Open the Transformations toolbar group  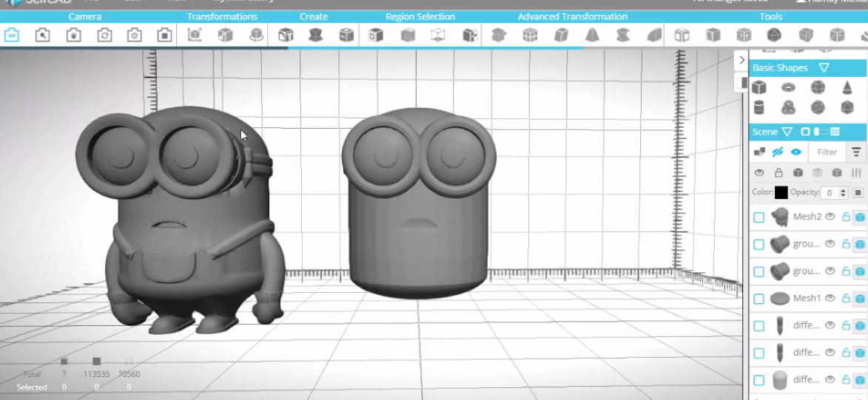(x=222, y=16)
